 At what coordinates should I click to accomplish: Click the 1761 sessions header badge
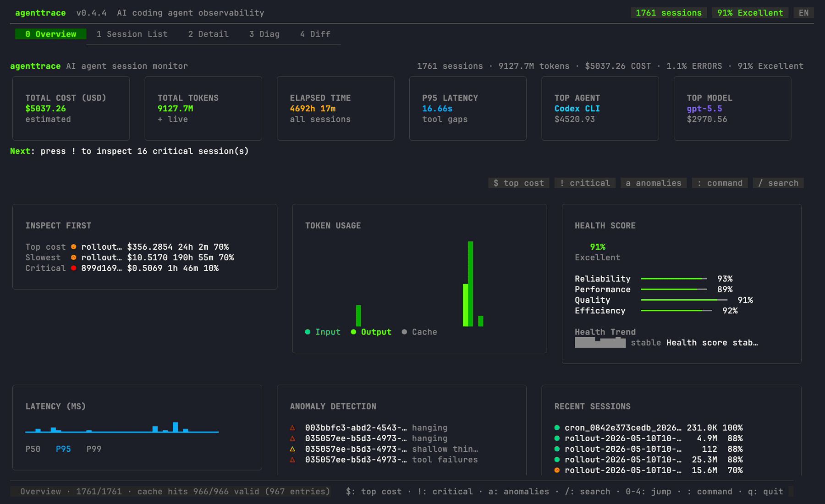(668, 13)
